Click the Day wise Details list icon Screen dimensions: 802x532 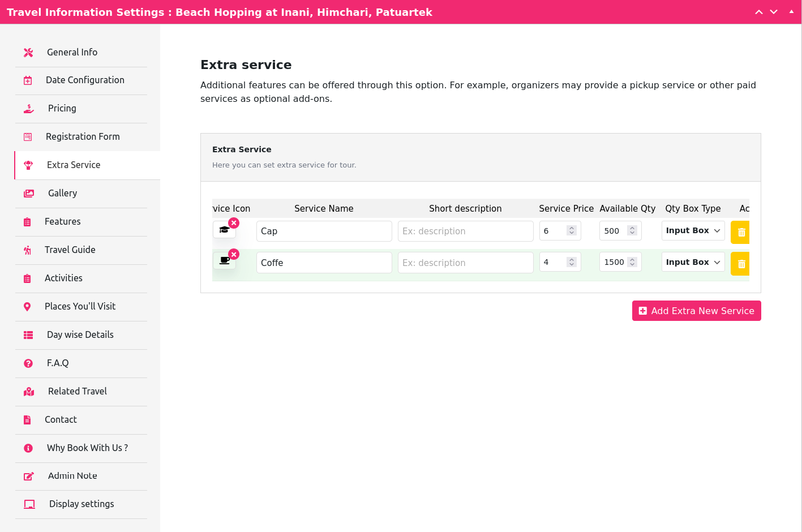coord(28,335)
